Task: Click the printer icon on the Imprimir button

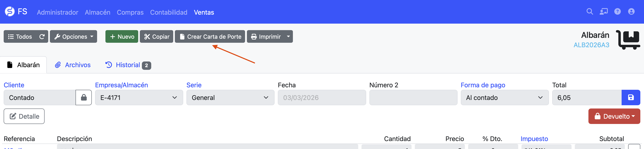Action: tap(254, 36)
